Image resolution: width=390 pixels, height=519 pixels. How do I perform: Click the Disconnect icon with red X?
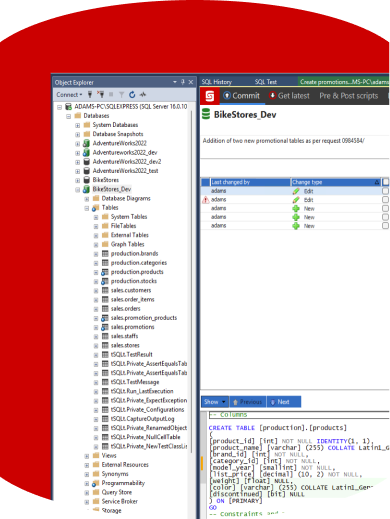coord(100,95)
